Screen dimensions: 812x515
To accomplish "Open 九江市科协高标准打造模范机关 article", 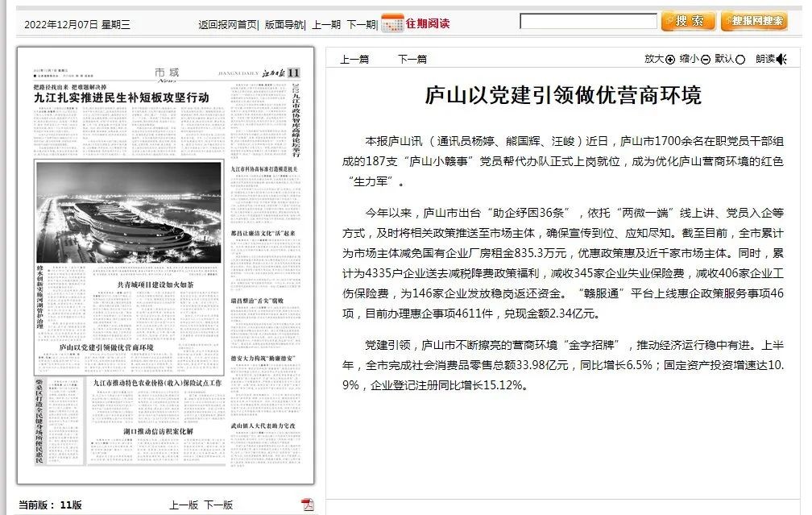I will pos(264,169).
